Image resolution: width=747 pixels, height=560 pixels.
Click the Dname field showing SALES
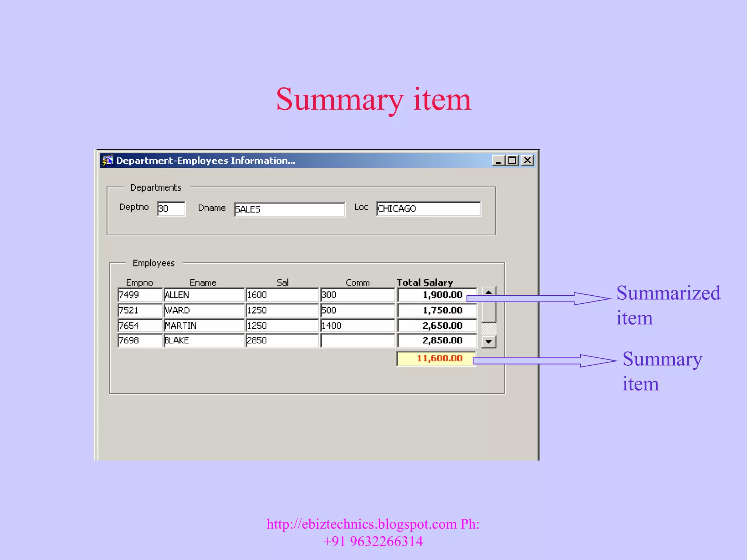289,209
